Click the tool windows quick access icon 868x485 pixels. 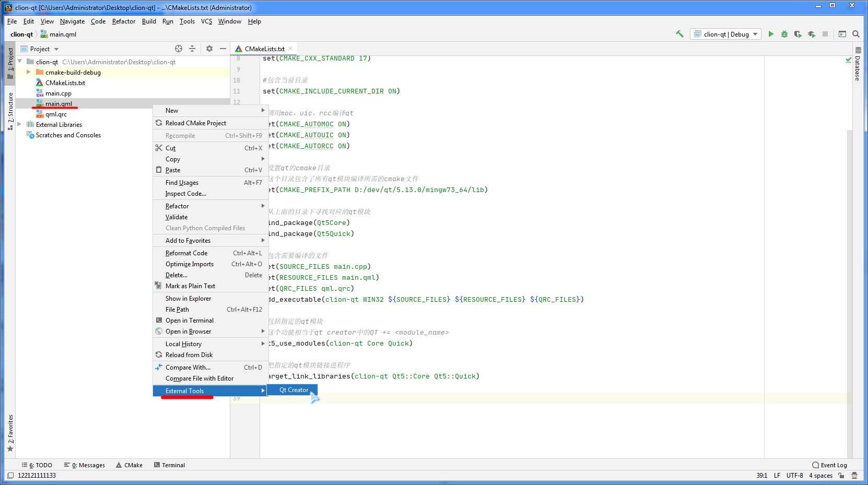pyautogui.click(x=10, y=476)
